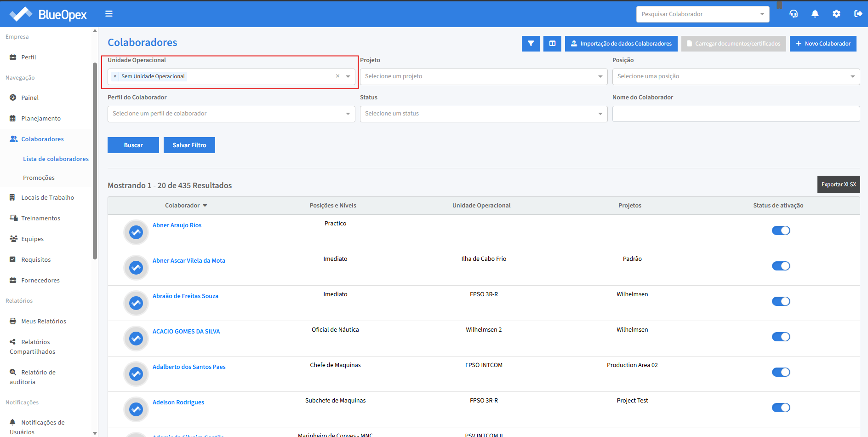Toggle activation for Adelson Rodrigues
Image resolution: width=868 pixels, height=437 pixels.
[781, 408]
